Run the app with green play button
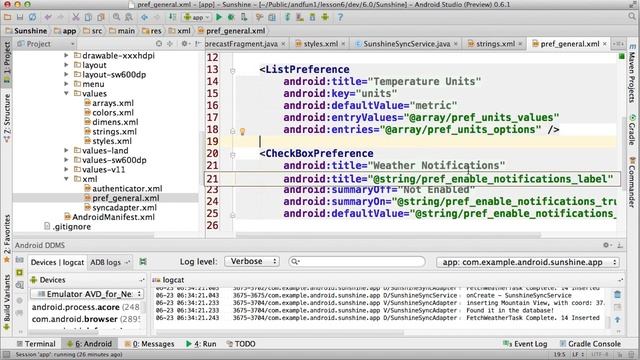640x360 pixels. [219, 17]
